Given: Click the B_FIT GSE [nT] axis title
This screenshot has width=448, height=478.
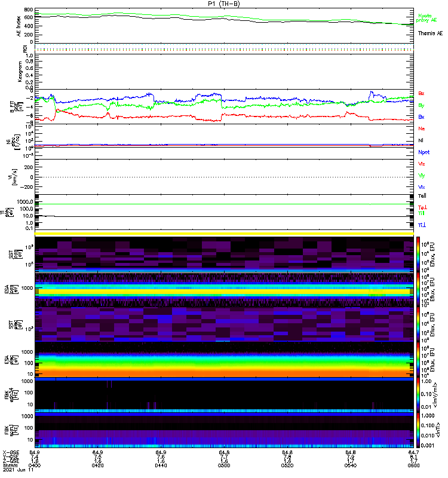Looking at the screenshot, I should click(x=17, y=107).
